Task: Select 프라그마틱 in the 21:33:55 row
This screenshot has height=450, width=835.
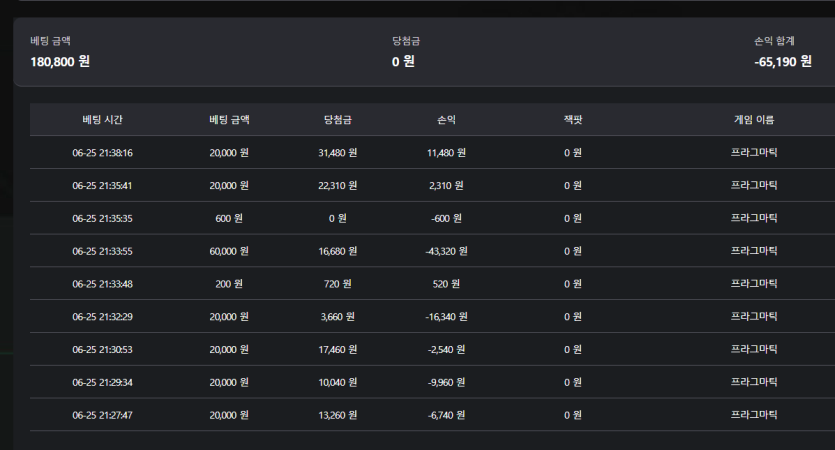Action: click(754, 251)
